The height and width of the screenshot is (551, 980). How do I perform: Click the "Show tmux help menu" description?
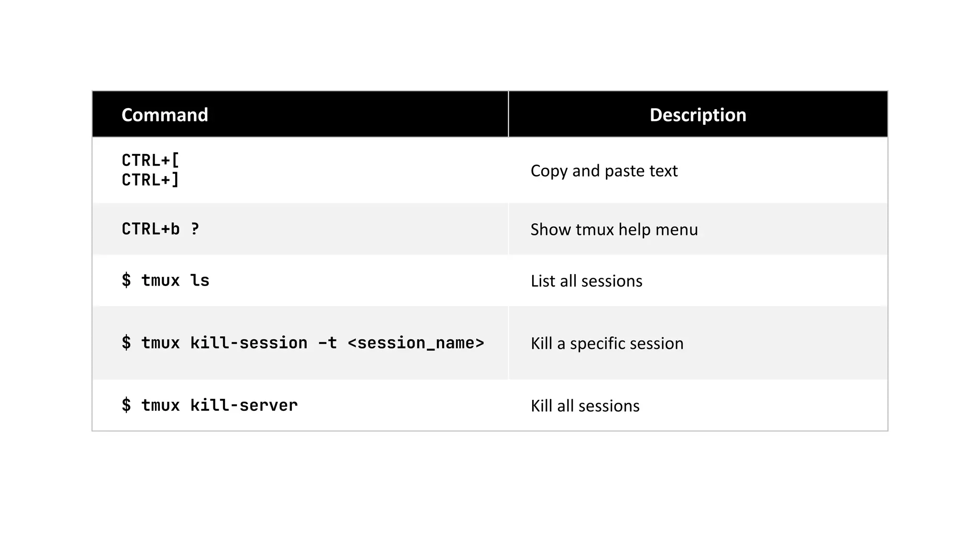pyautogui.click(x=614, y=230)
